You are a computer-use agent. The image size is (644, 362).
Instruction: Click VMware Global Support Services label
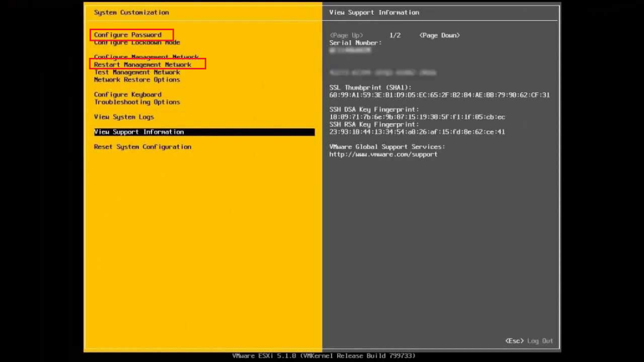387,147
